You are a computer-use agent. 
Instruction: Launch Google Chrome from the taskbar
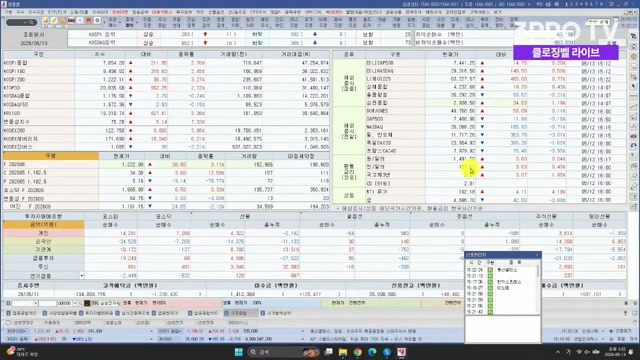tap(358, 352)
